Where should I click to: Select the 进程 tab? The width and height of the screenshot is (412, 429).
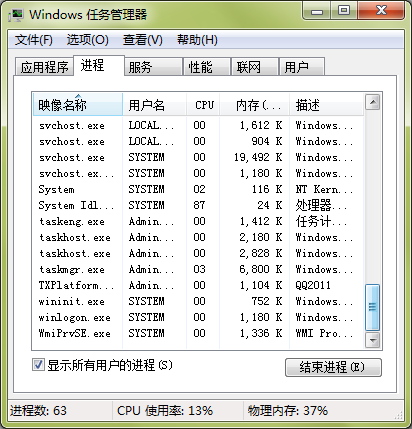pos(99,65)
